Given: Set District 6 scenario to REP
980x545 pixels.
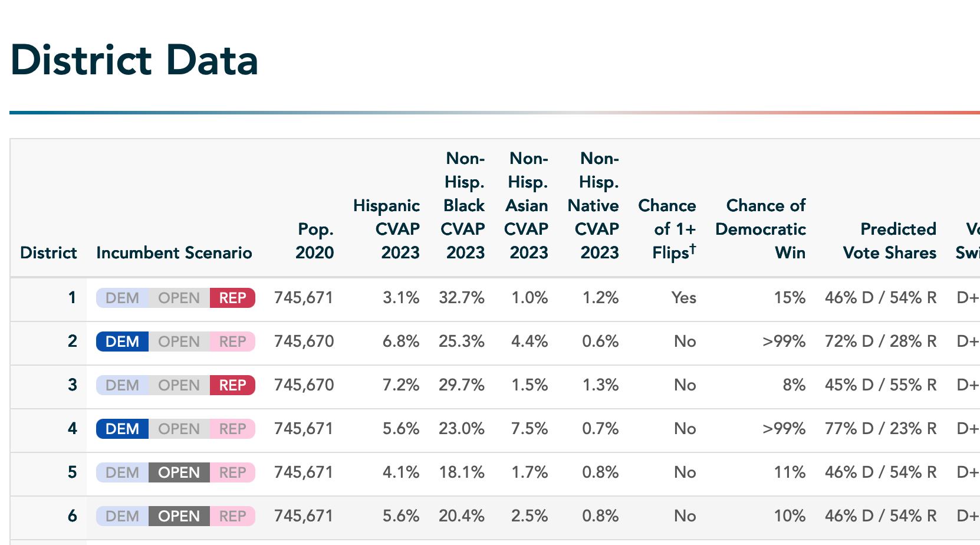Looking at the screenshot, I should (x=232, y=516).
